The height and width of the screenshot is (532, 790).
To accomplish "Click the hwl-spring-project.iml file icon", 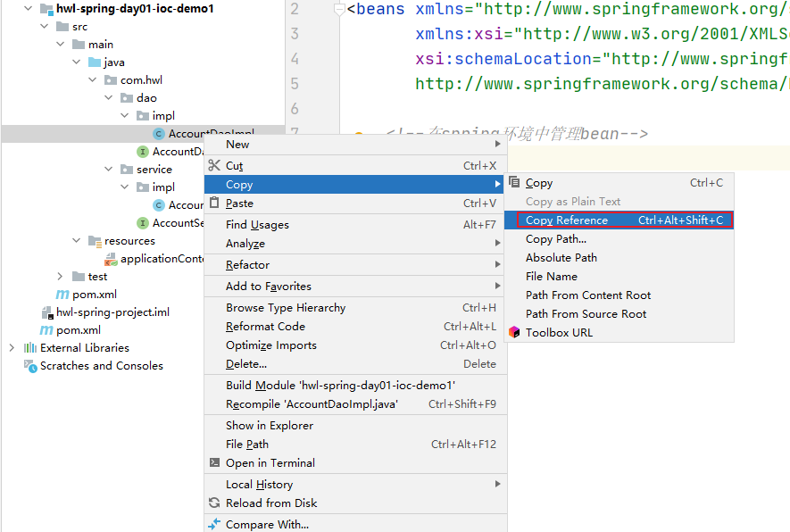I will point(47,312).
